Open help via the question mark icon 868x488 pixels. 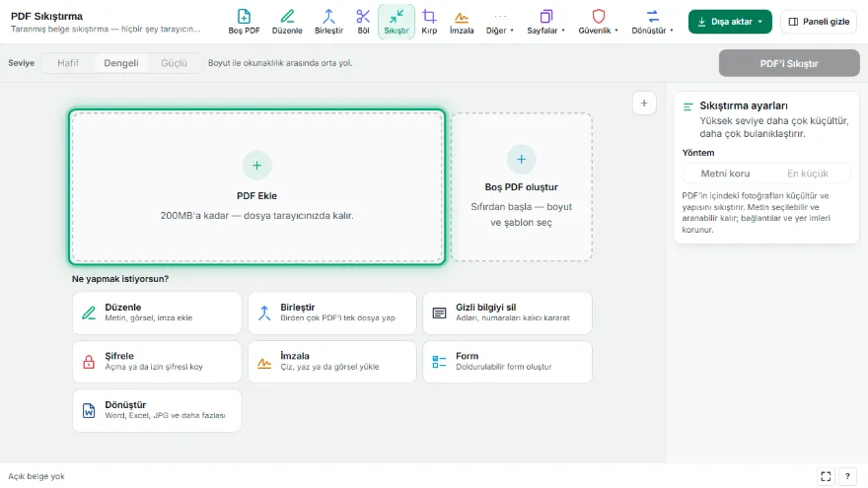(x=847, y=476)
